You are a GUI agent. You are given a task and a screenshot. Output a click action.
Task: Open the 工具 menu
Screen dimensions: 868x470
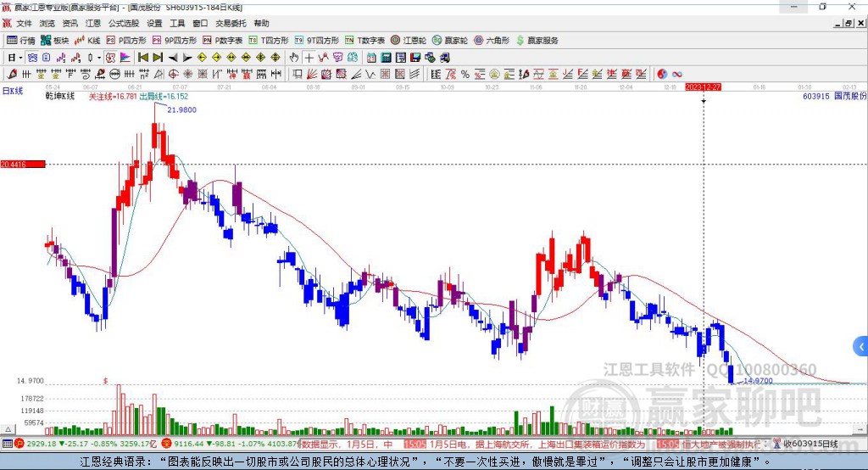point(177,23)
